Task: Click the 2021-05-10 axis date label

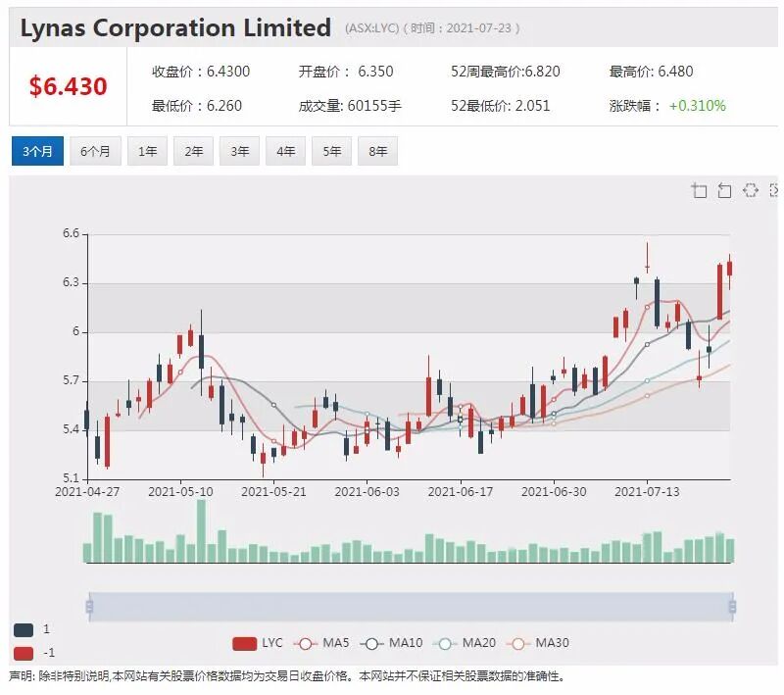Action: click(x=180, y=492)
